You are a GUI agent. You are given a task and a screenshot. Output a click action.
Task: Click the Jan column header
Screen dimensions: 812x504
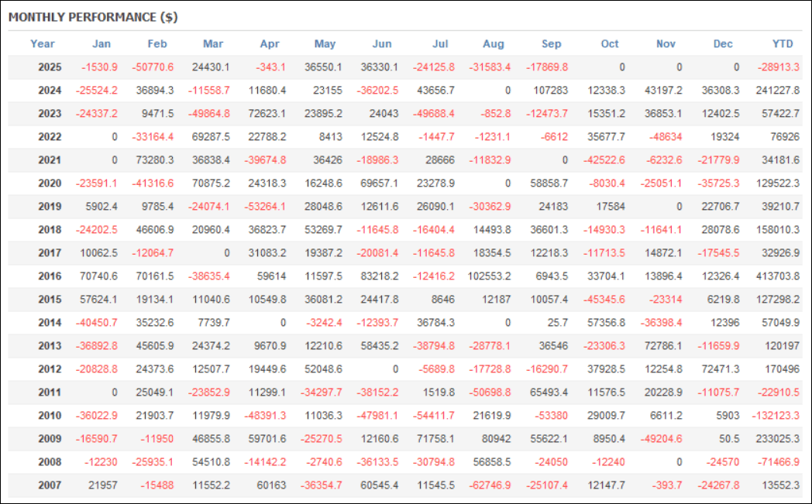coord(101,44)
